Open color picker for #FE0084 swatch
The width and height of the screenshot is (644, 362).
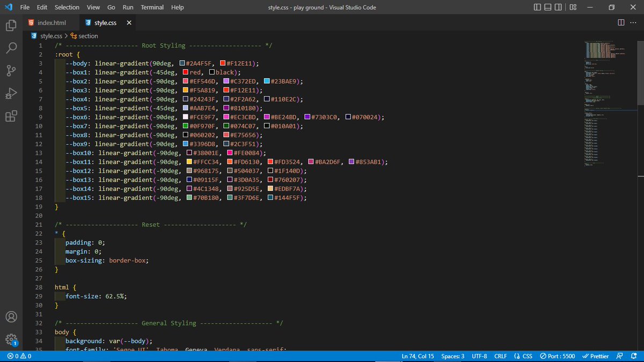229,153
